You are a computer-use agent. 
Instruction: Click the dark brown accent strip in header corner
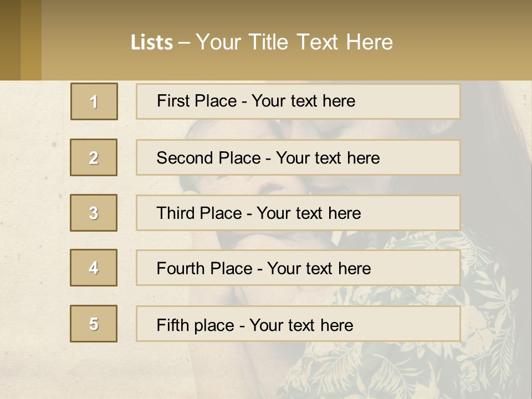[10, 40]
